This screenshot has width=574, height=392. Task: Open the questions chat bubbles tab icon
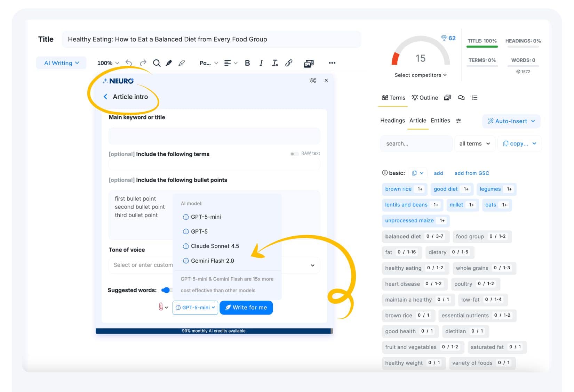point(461,98)
